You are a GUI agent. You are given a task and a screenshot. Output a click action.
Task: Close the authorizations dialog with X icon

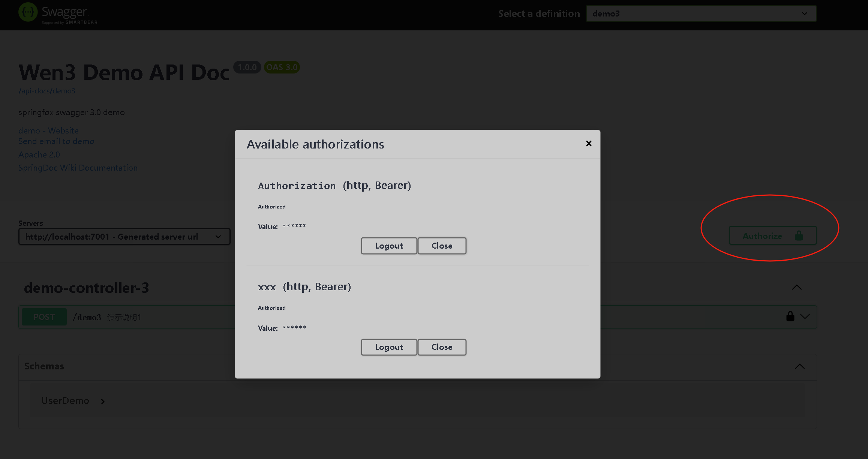(589, 144)
